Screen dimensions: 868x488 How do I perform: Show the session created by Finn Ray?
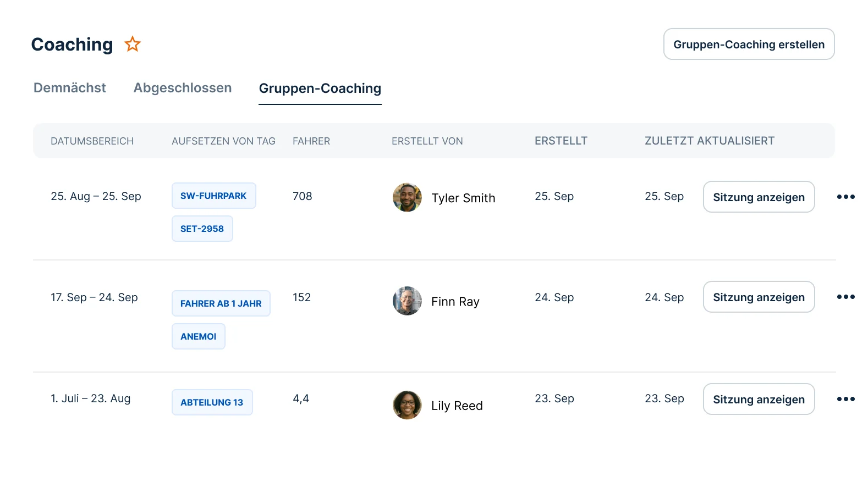click(759, 297)
